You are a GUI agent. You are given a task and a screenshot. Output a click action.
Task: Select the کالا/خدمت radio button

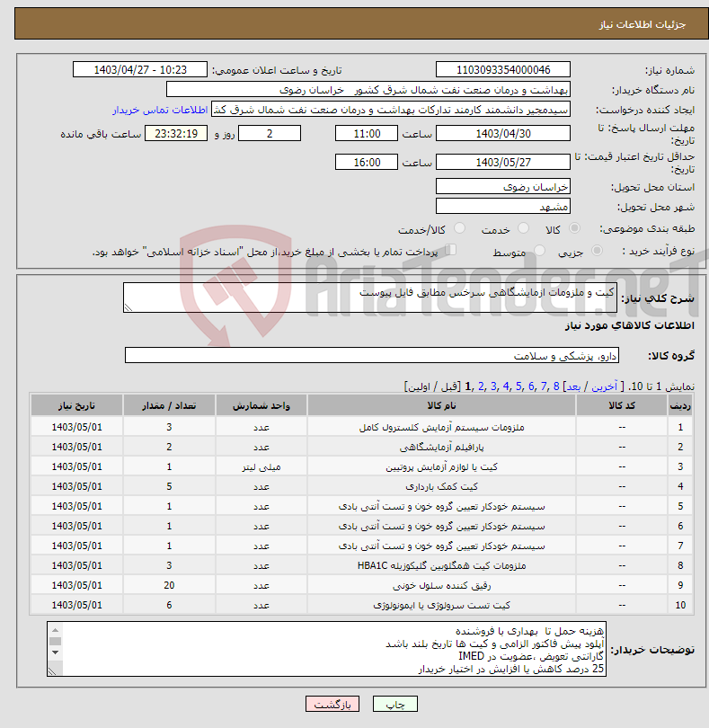pyautogui.click(x=459, y=228)
